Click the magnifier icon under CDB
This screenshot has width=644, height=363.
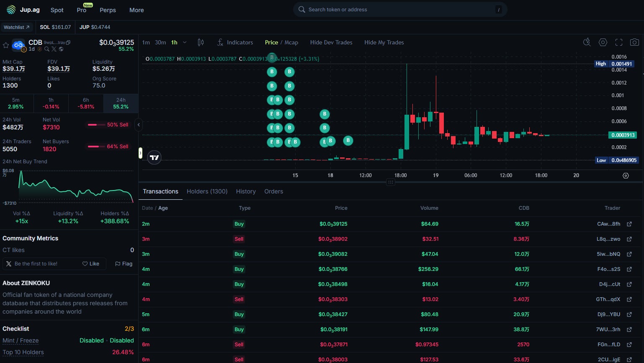(x=47, y=49)
